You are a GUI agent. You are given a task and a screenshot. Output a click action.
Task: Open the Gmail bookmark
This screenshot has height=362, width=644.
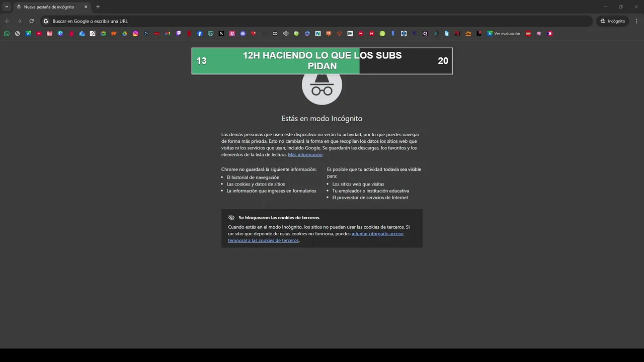pyautogui.click(x=168, y=34)
